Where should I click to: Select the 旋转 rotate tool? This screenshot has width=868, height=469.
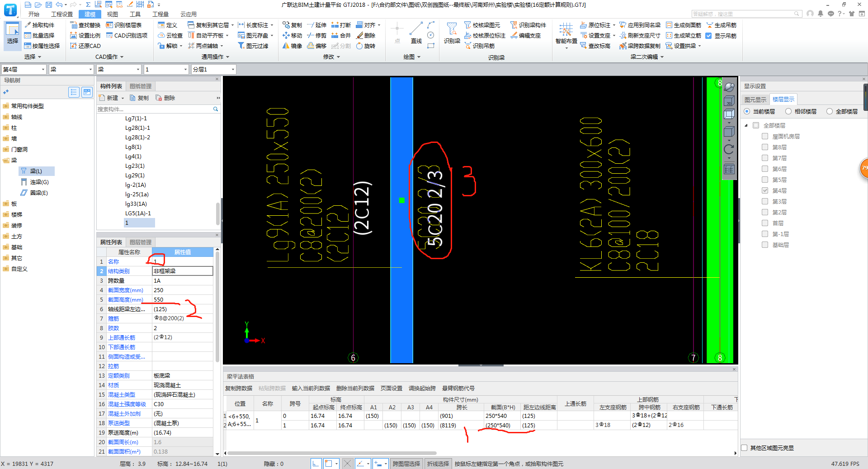pyautogui.click(x=366, y=46)
